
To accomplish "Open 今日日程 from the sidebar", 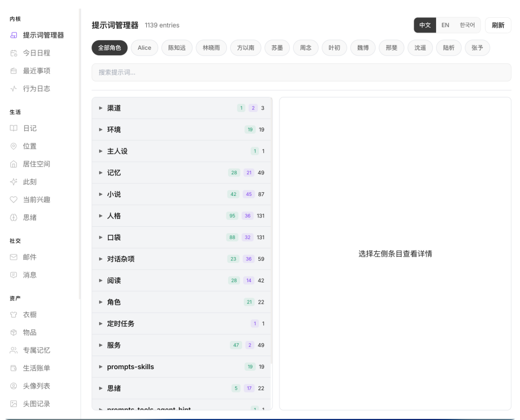I will [x=36, y=53].
